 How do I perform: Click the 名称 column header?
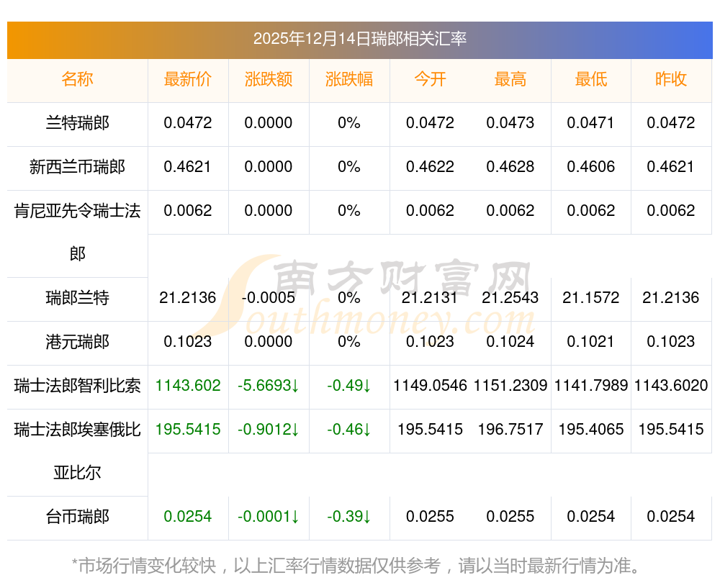(78, 80)
